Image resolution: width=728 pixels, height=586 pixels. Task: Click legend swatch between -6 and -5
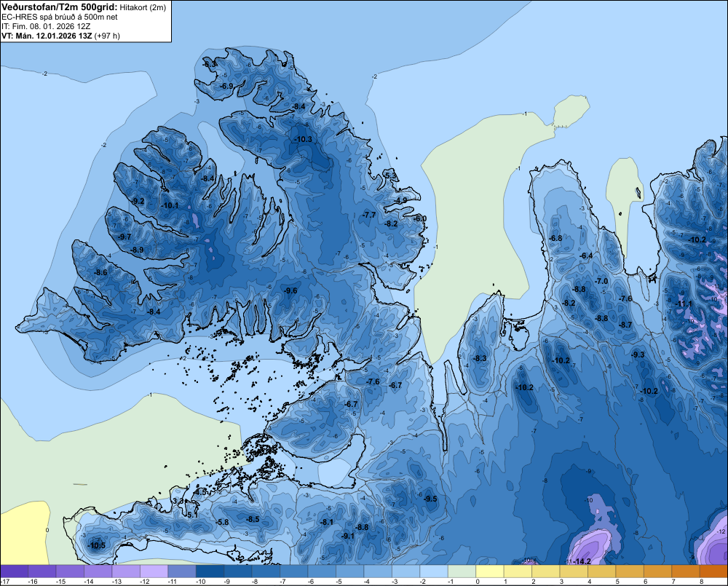(x=322, y=571)
